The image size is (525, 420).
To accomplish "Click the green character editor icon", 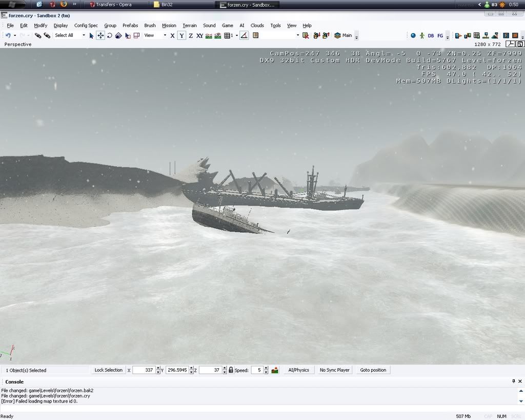I will pyautogui.click(x=422, y=35).
